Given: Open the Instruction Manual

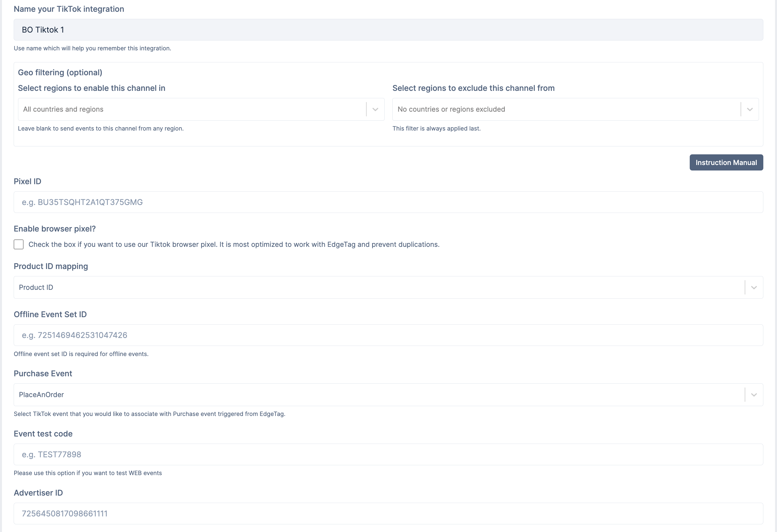Looking at the screenshot, I should click(x=726, y=163).
